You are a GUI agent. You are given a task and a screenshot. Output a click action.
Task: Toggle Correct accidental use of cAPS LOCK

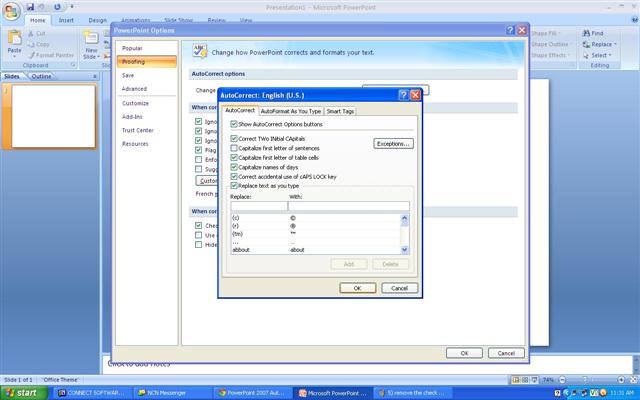(234, 177)
